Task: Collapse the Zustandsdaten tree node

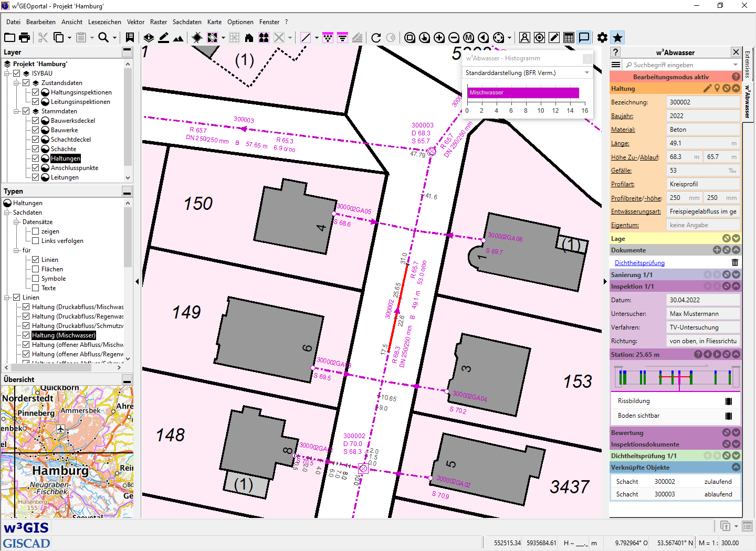Action: click(17, 83)
